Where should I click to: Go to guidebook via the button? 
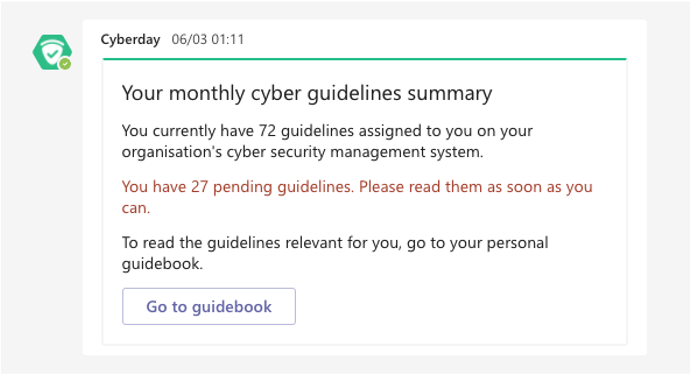pos(209,307)
